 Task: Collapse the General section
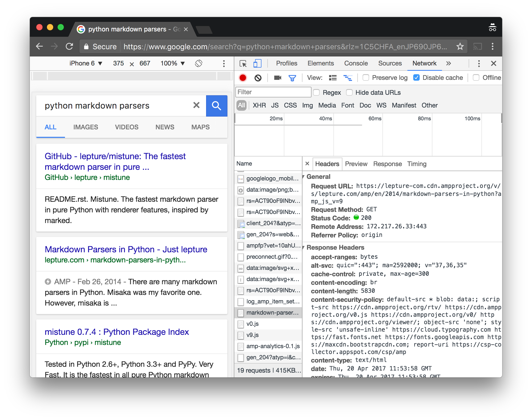[304, 177]
